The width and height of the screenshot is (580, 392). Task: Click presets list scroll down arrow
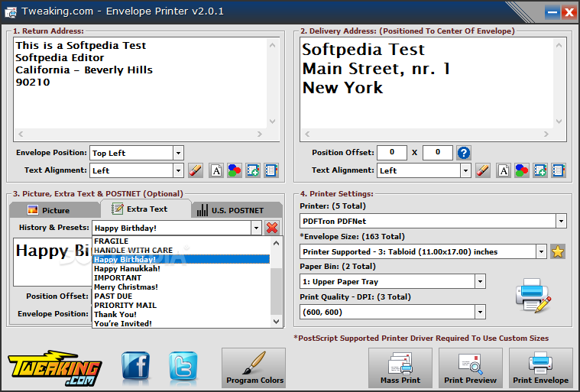276,322
